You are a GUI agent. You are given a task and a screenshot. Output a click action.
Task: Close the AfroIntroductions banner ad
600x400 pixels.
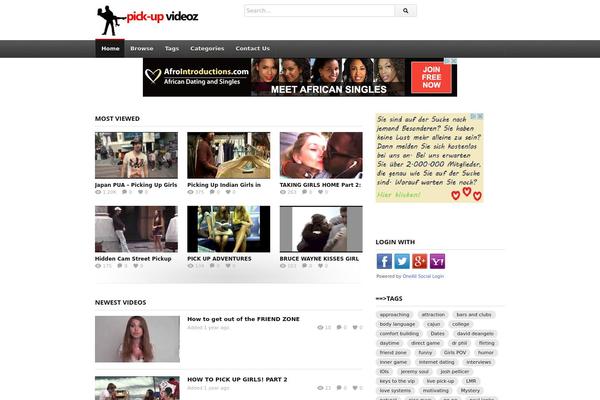[x=454, y=61]
